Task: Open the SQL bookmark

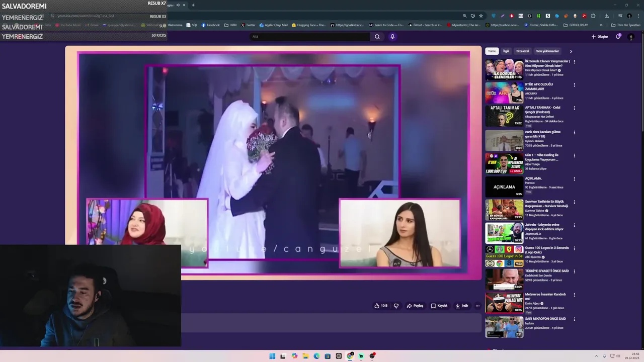Action: click(x=192, y=25)
